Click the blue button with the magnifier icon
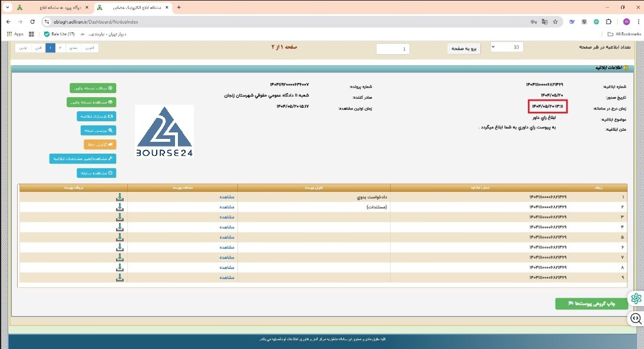 pyautogui.click(x=98, y=131)
